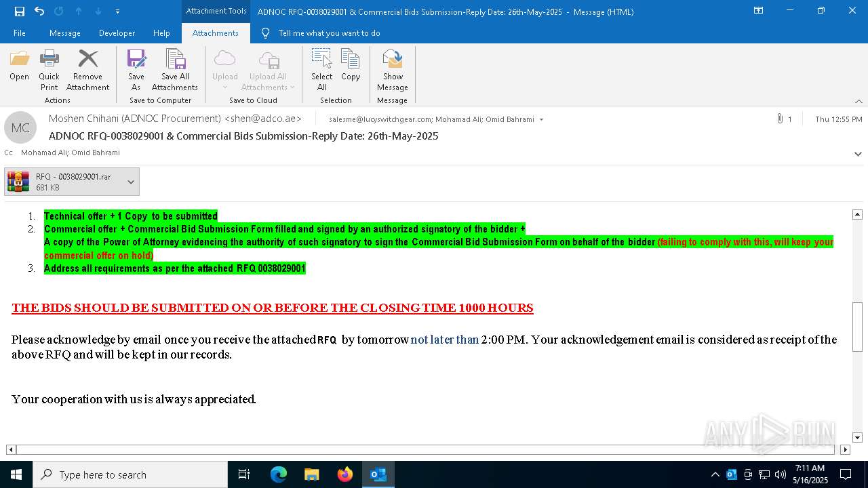Screen dimensions: 868x488
Task: Open the Windows Start menu
Action: click(16, 474)
